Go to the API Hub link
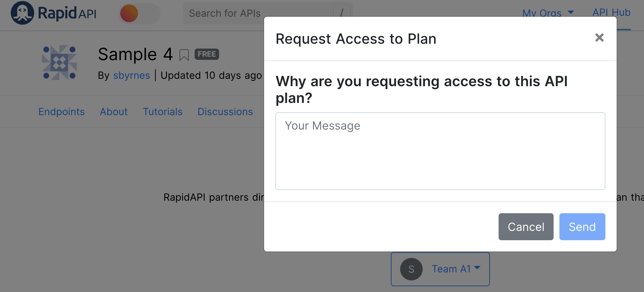This screenshot has width=644, height=292. pos(611,12)
